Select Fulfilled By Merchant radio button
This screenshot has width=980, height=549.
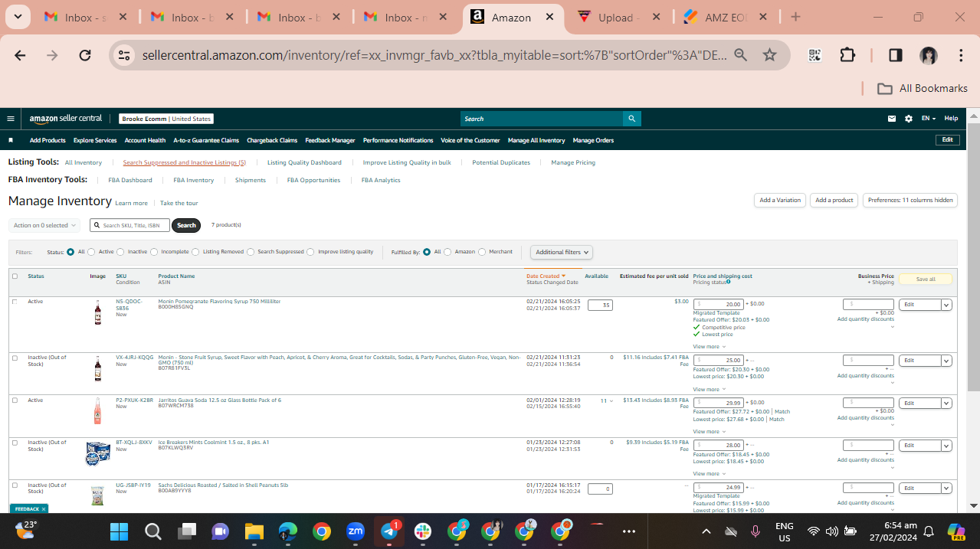(x=481, y=252)
